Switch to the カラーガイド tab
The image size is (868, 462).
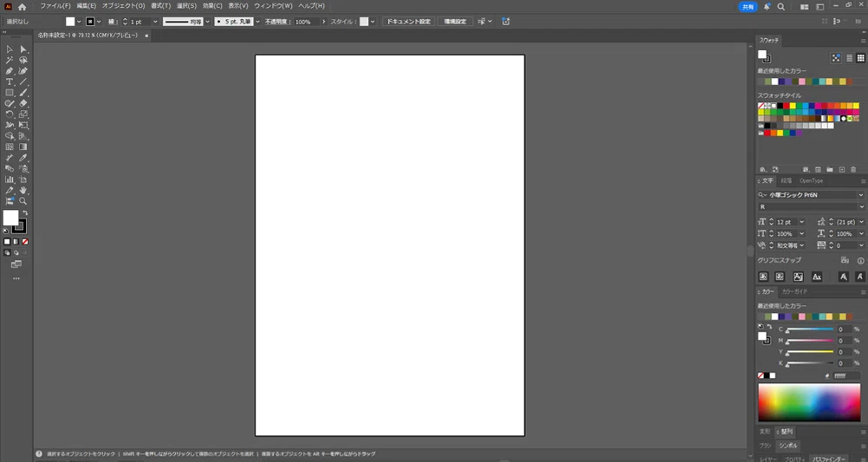coord(794,291)
